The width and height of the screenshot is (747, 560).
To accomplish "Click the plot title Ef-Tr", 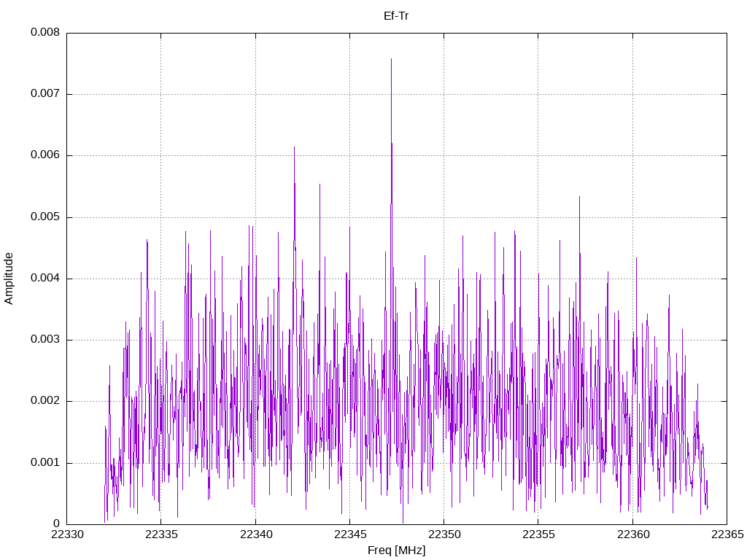I will pyautogui.click(x=396, y=16).
